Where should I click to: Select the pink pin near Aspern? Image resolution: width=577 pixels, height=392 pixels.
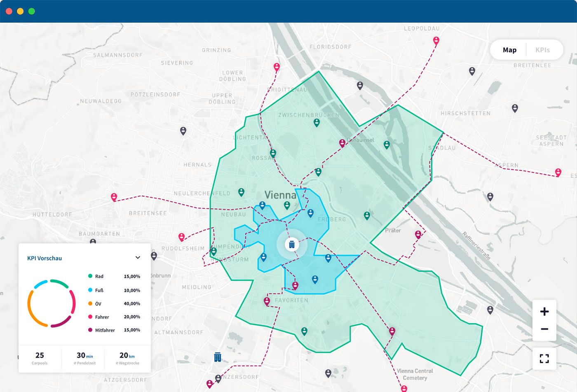coord(558,172)
